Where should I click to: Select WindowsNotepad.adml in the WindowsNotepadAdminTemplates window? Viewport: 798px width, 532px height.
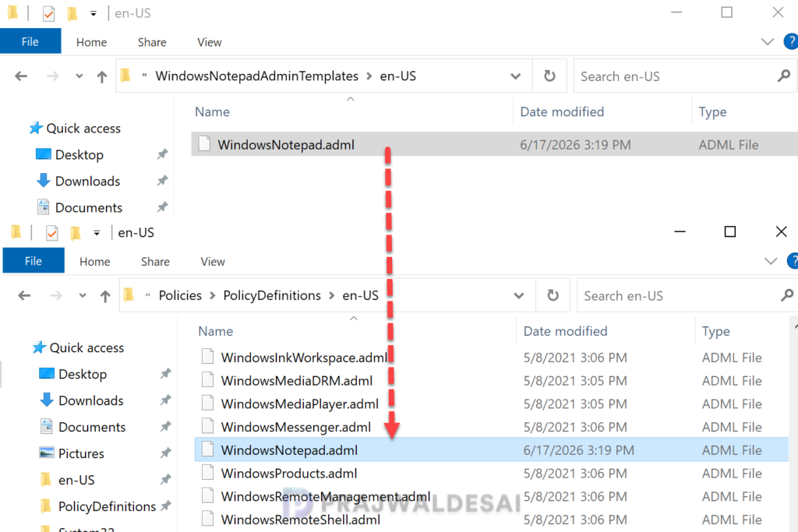495,144
